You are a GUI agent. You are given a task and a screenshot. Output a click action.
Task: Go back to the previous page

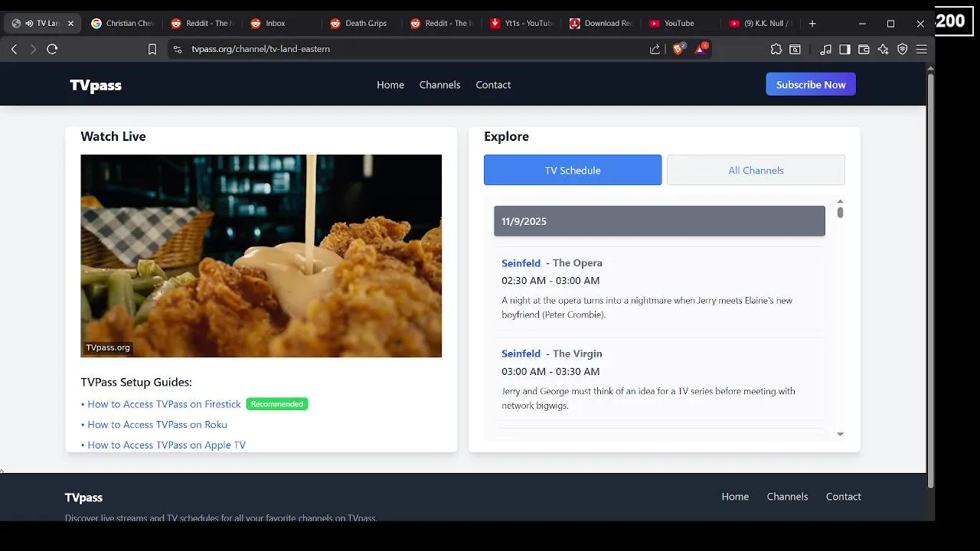point(14,49)
